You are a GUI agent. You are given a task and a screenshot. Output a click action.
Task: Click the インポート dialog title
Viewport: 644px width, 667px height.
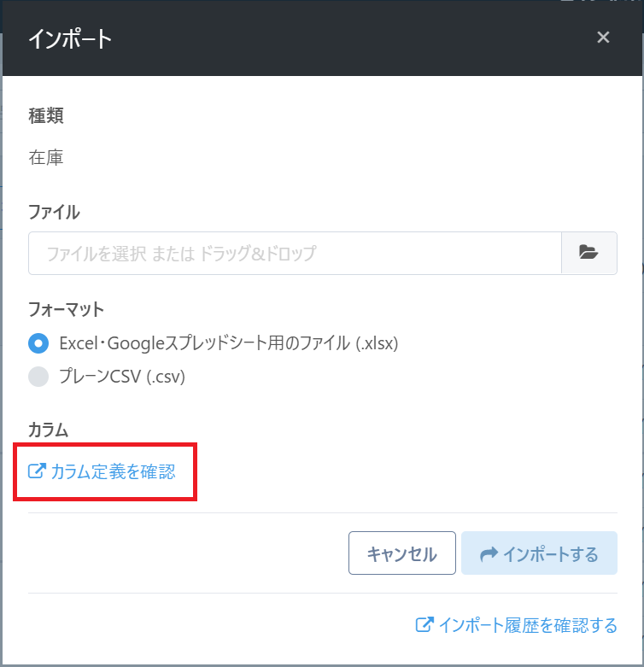(70, 38)
